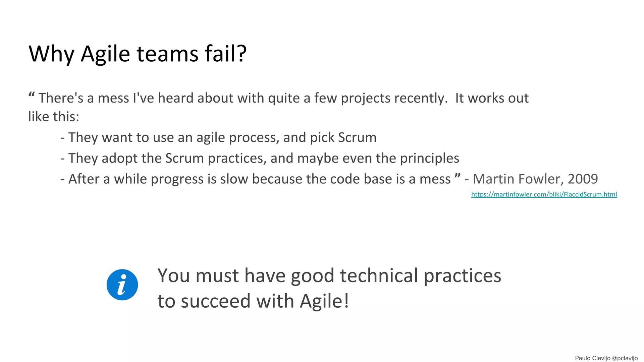Click the 'Paulo Clavijo' name in the footer
644x362 pixels.
coord(593,358)
